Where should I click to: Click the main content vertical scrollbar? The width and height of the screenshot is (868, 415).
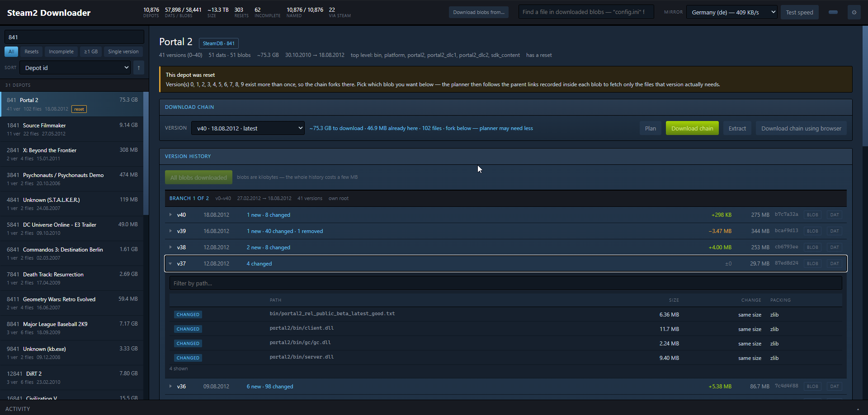pos(865,86)
